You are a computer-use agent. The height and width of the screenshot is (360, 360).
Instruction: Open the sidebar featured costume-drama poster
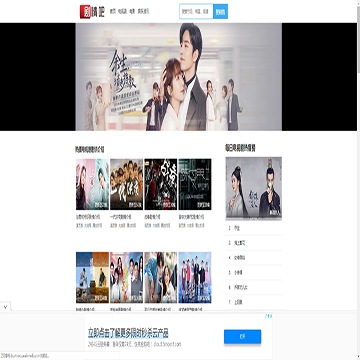[x=254, y=188]
